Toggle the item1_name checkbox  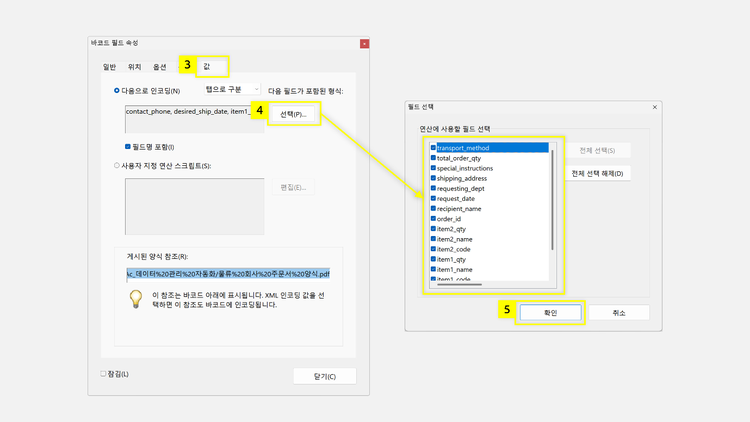coord(433,269)
